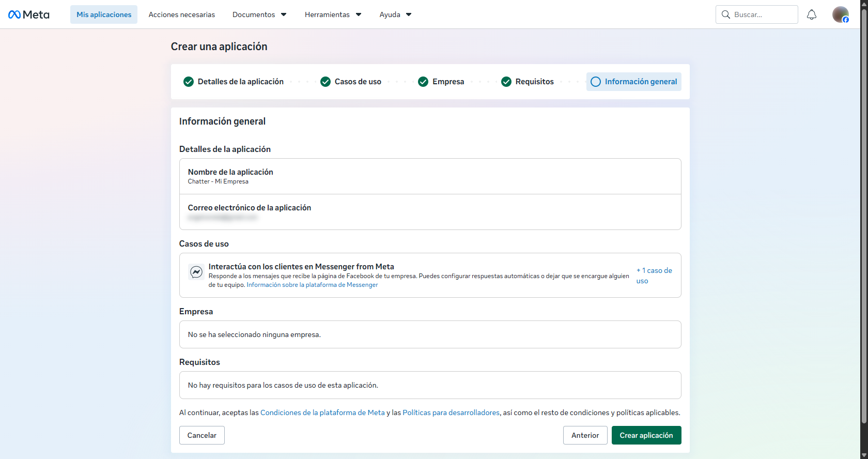Go to Casos de uso step
This screenshot has height=459, width=868.
coord(358,82)
